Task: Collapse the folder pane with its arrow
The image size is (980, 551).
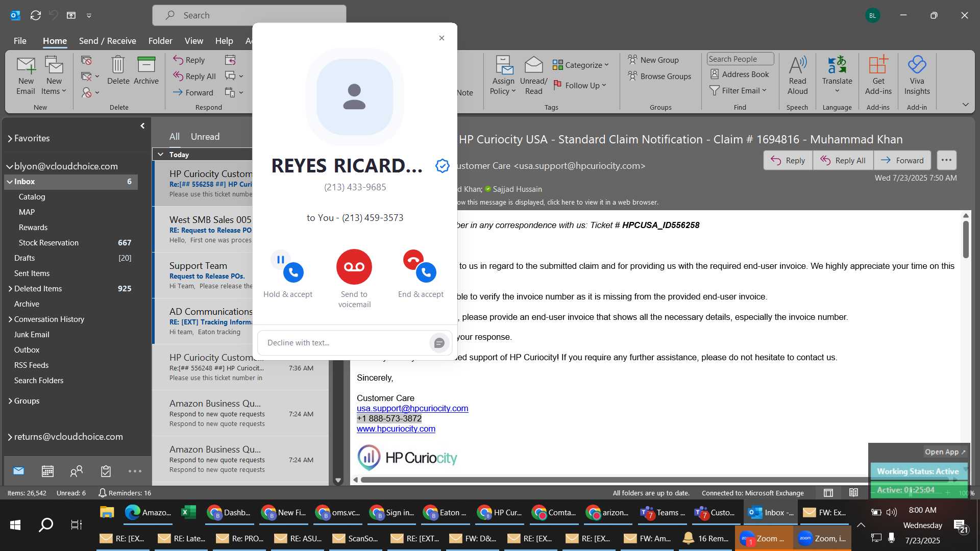Action: (142, 126)
